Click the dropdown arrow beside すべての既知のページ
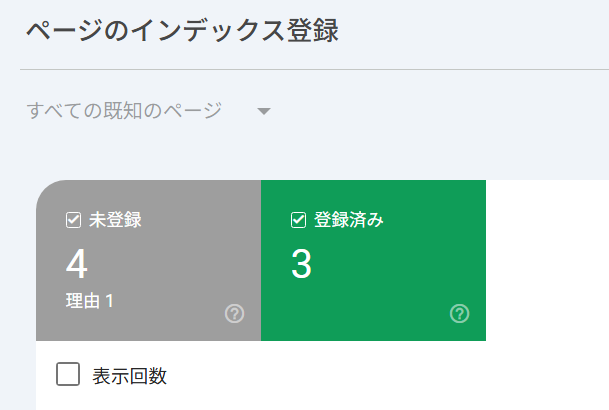The height and width of the screenshot is (410, 609). (264, 111)
